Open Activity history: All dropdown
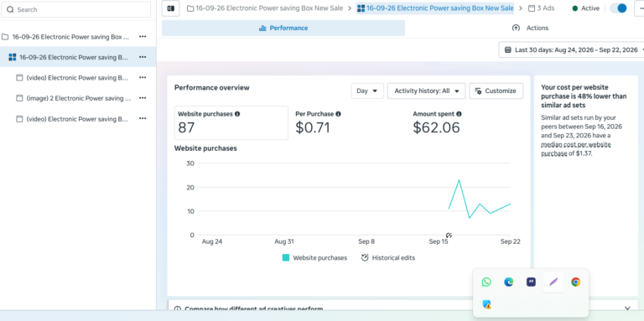This screenshot has width=644, height=321. [x=426, y=91]
